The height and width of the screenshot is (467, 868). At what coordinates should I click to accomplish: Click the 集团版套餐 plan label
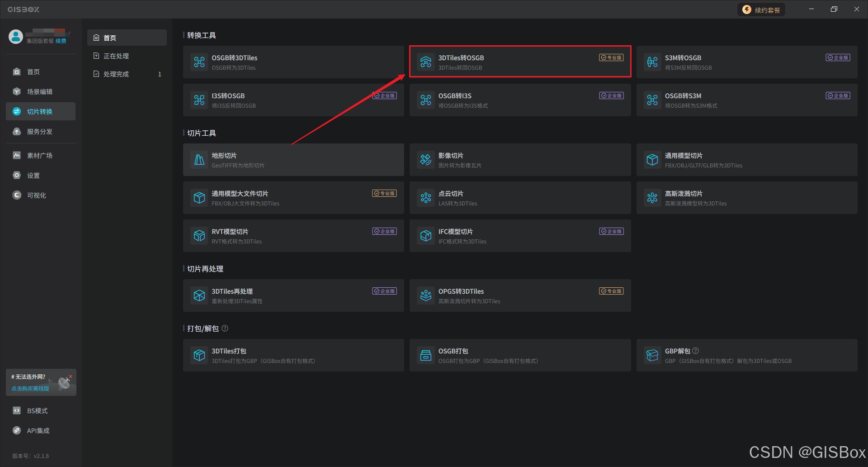[x=40, y=41]
